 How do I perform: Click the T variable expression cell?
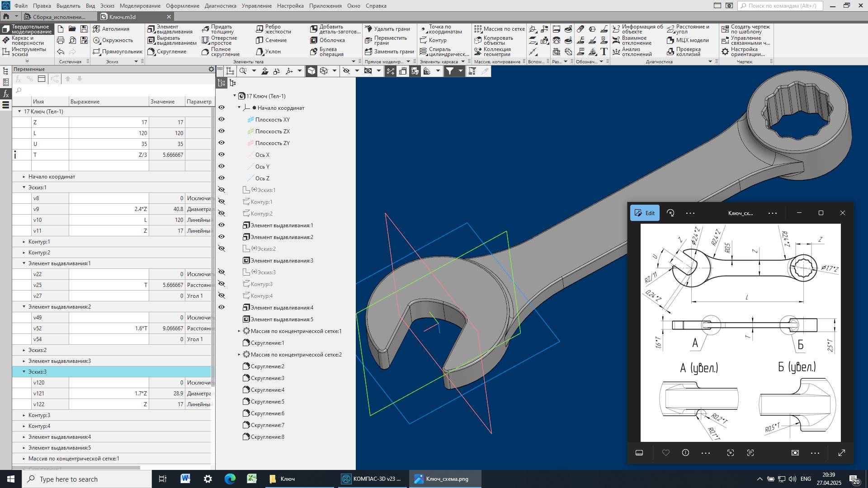tap(108, 155)
